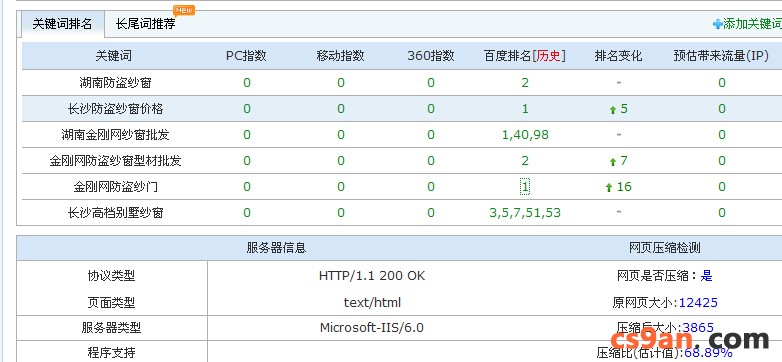Select keyword 湖南防盗纱窗
Image resolution: width=782 pixels, height=362 pixels.
click(115, 83)
